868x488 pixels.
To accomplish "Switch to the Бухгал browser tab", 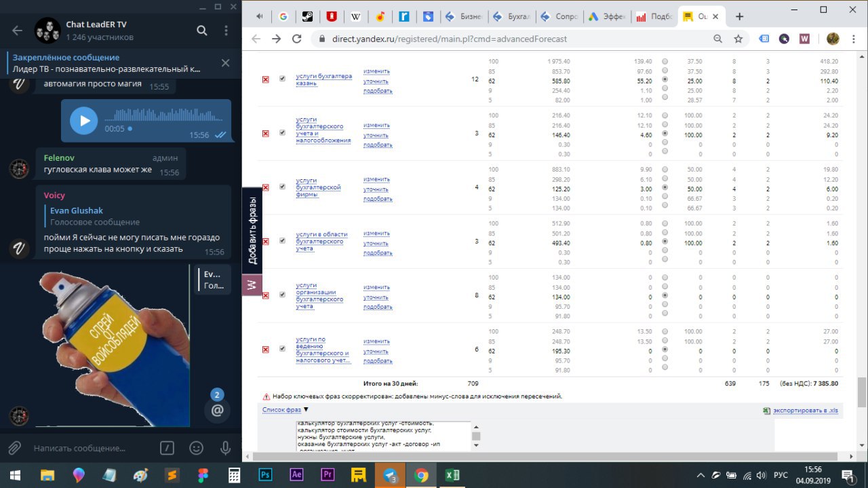I will (511, 17).
